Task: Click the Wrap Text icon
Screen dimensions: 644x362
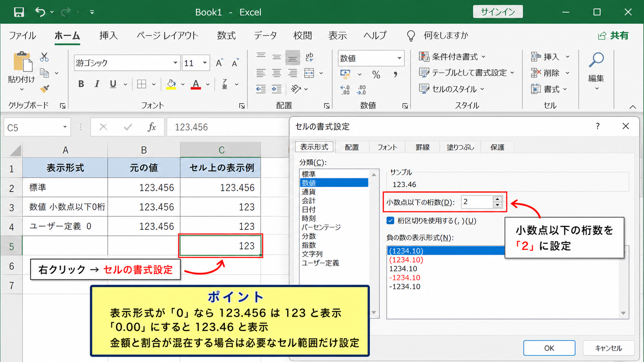Action: click(x=309, y=57)
